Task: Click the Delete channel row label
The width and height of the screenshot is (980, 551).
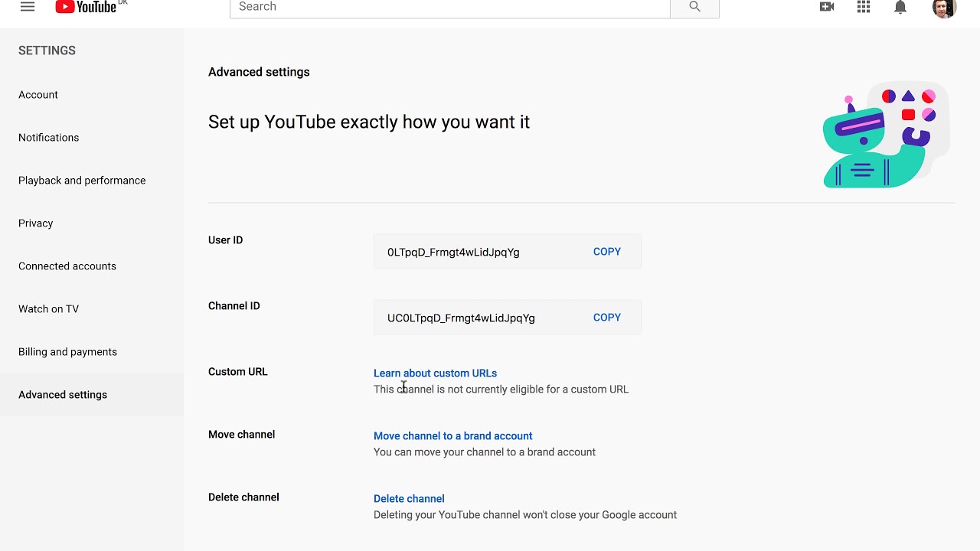Action: (x=243, y=497)
